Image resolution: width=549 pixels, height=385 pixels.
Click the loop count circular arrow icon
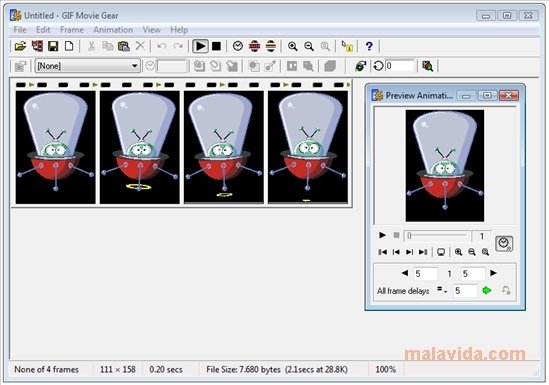pyautogui.click(x=378, y=66)
